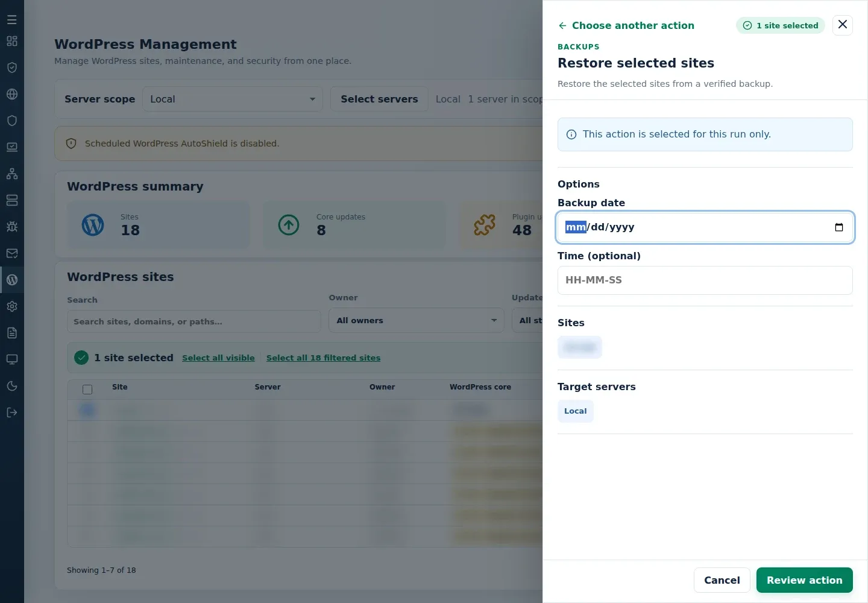Toggle the select-all checkbox in table header
This screenshot has height=603, width=868.
[x=87, y=390]
